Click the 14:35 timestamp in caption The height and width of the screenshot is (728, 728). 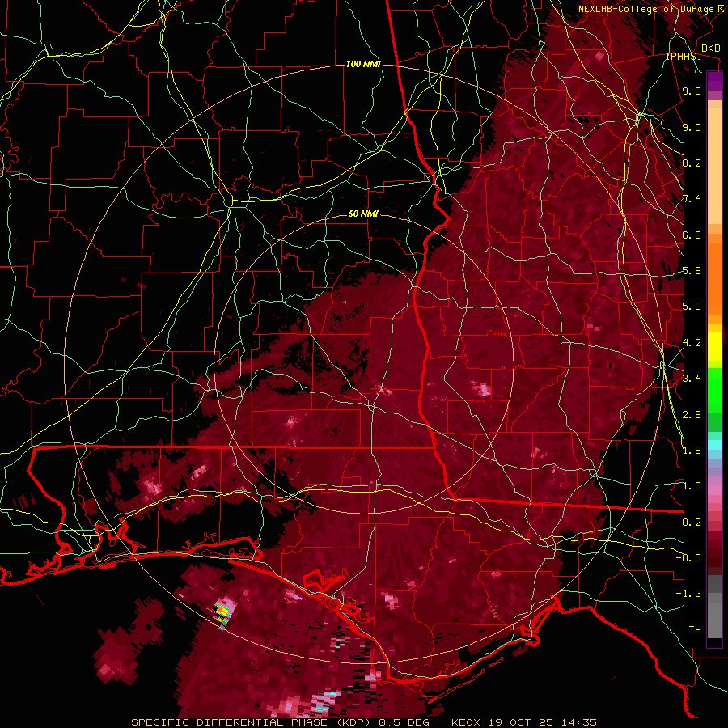point(578,722)
